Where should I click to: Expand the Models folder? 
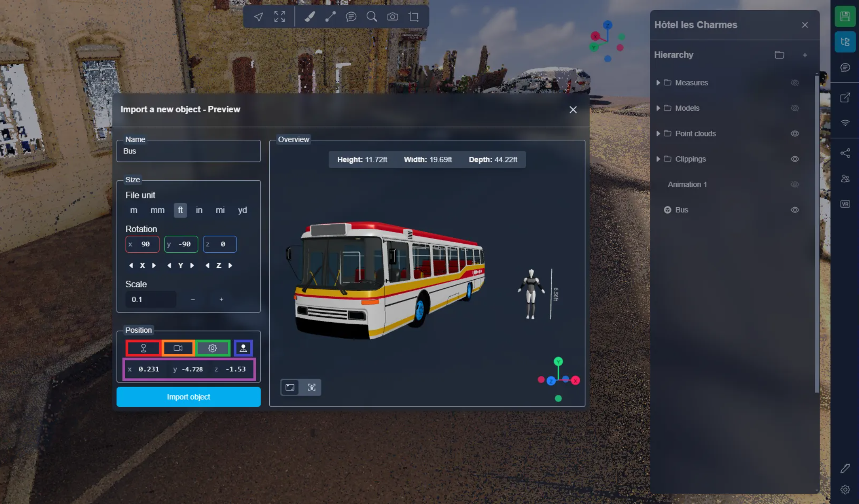click(x=658, y=108)
